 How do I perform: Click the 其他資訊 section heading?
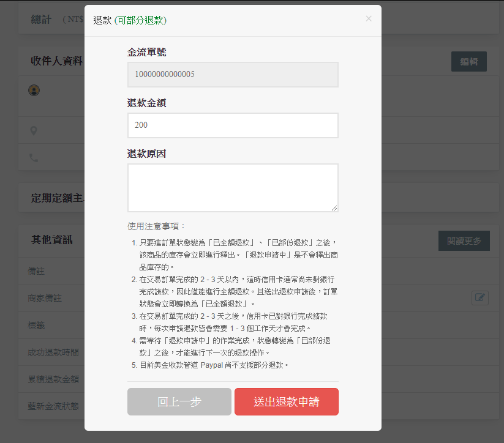tap(52, 240)
